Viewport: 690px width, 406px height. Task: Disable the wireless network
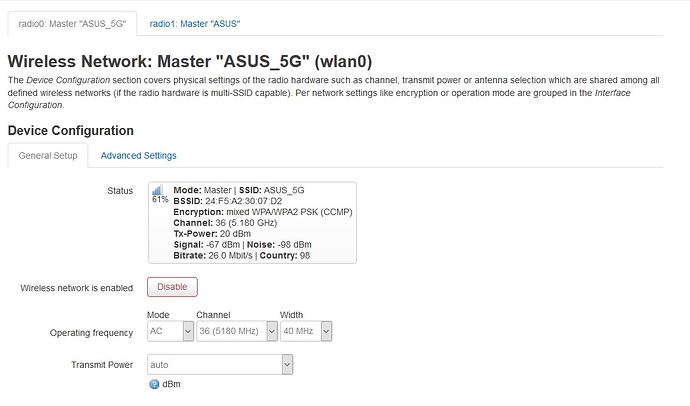click(x=172, y=287)
